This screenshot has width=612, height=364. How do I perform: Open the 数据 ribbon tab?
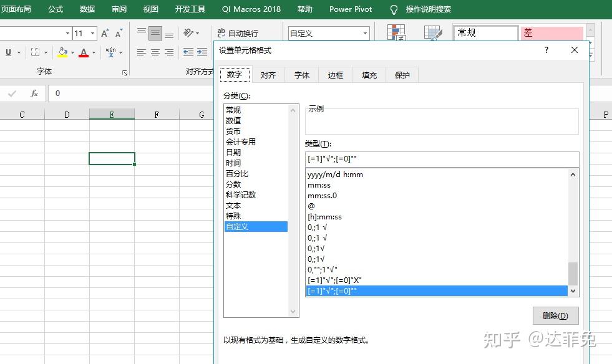tap(87, 9)
